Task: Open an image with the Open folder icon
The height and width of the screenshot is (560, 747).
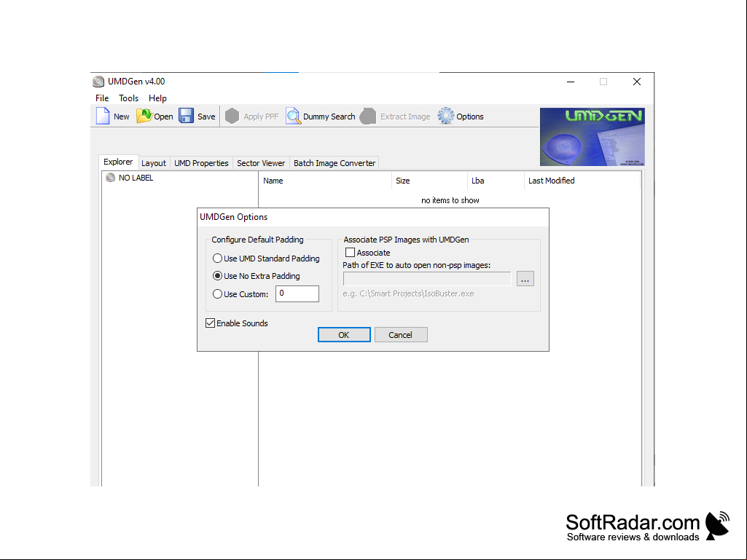Action: coord(144,116)
